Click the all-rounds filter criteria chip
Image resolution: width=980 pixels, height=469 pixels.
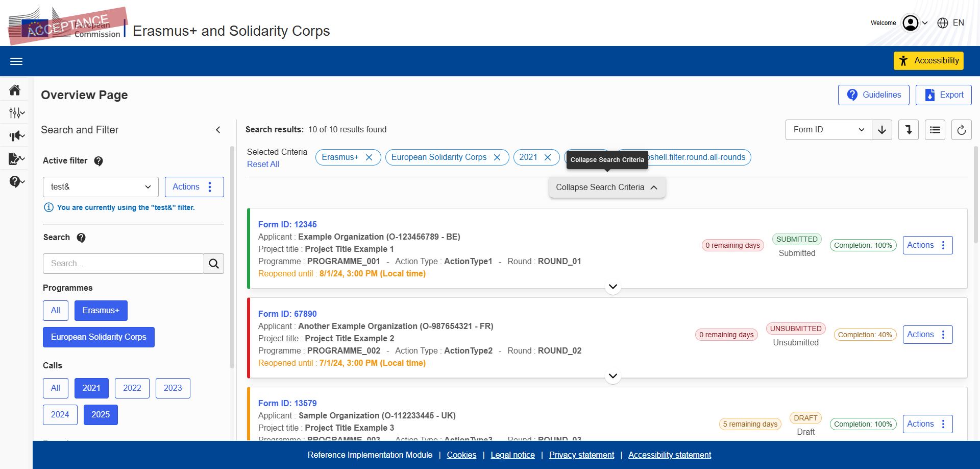699,157
